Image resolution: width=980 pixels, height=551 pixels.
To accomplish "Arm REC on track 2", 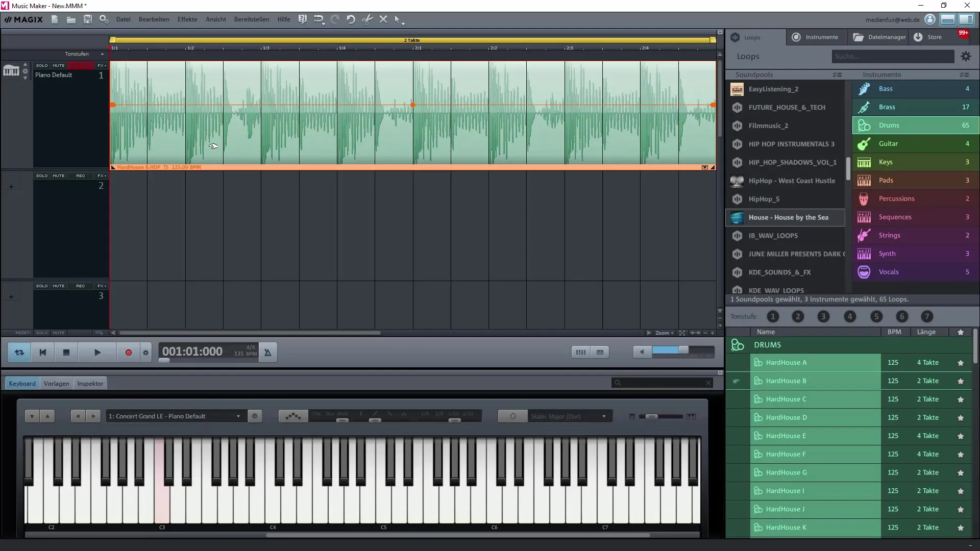I will (81, 176).
